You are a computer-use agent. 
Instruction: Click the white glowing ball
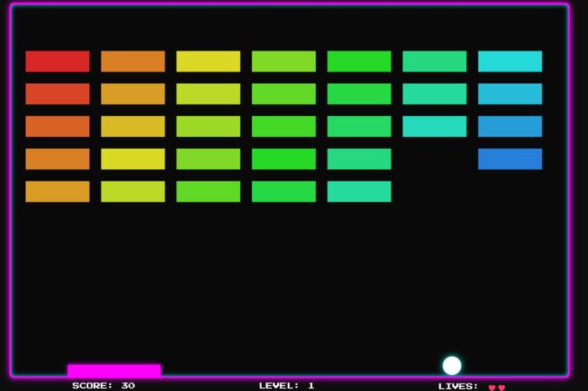coord(452,366)
